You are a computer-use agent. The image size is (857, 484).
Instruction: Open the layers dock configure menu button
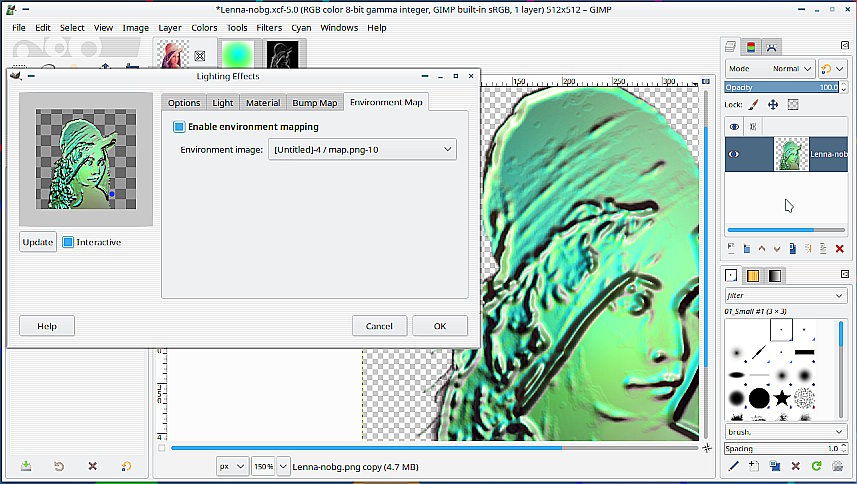coord(844,45)
